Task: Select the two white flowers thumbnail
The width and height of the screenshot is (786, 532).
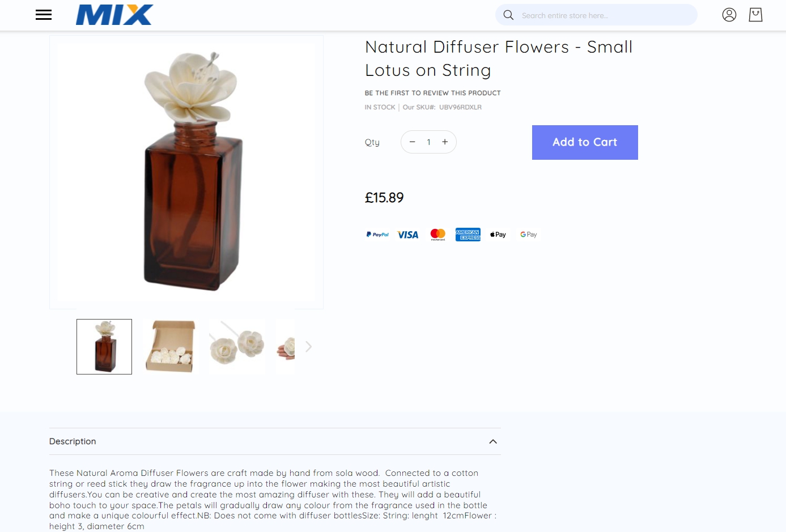Action: coord(237,347)
